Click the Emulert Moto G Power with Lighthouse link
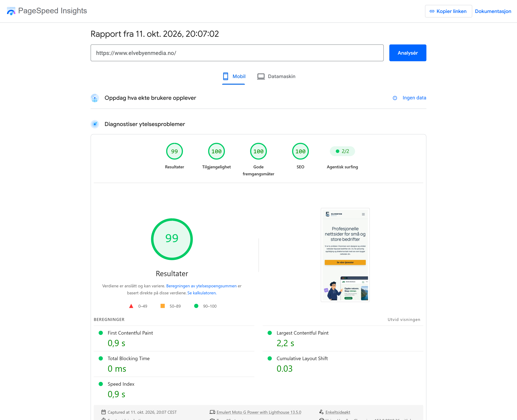517x420 pixels. (259, 412)
